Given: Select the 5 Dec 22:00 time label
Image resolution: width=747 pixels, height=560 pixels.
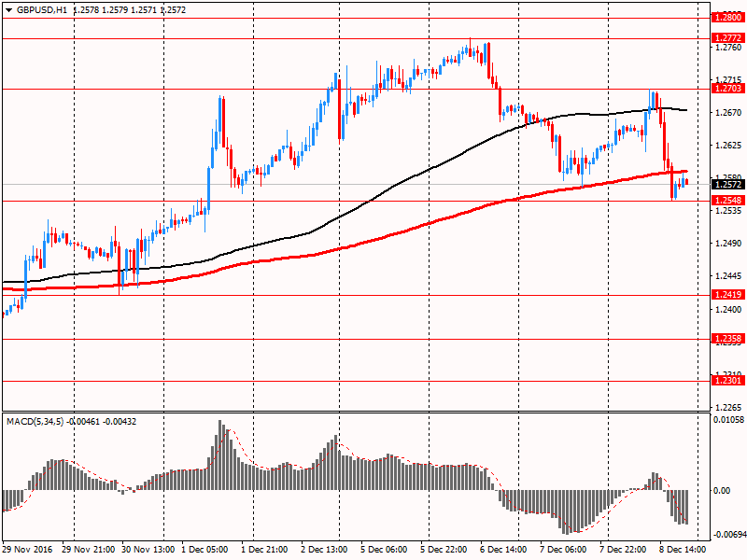Looking at the screenshot, I should click(x=444, y=550).
